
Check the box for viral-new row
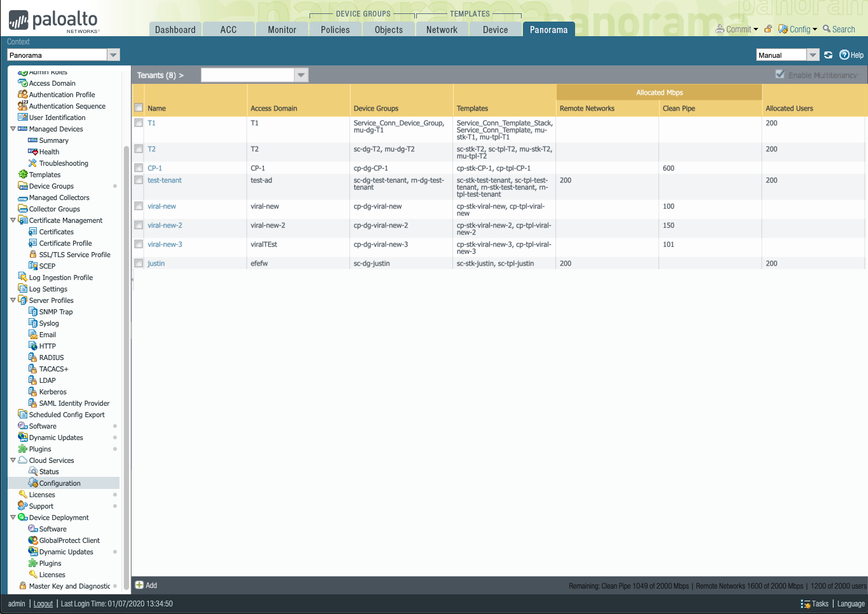click(x=139, y=206)
